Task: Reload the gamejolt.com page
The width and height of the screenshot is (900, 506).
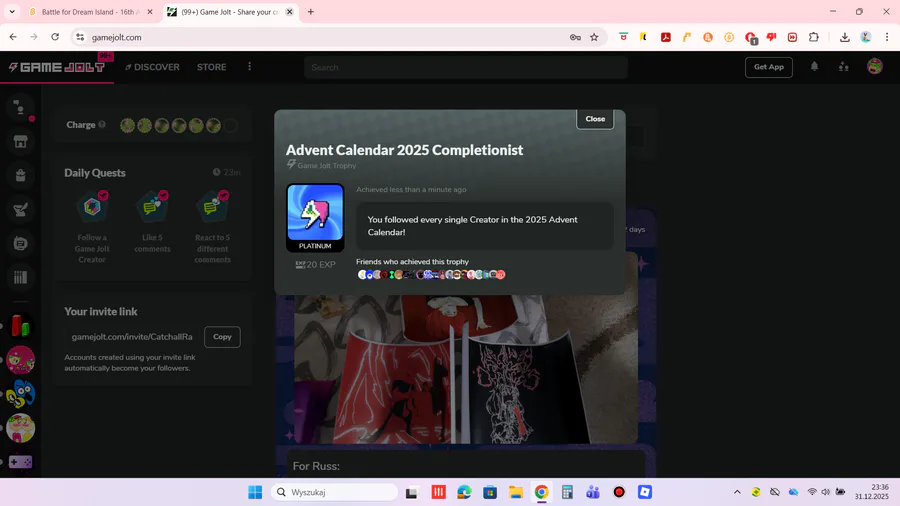Action: click(55, 37)
